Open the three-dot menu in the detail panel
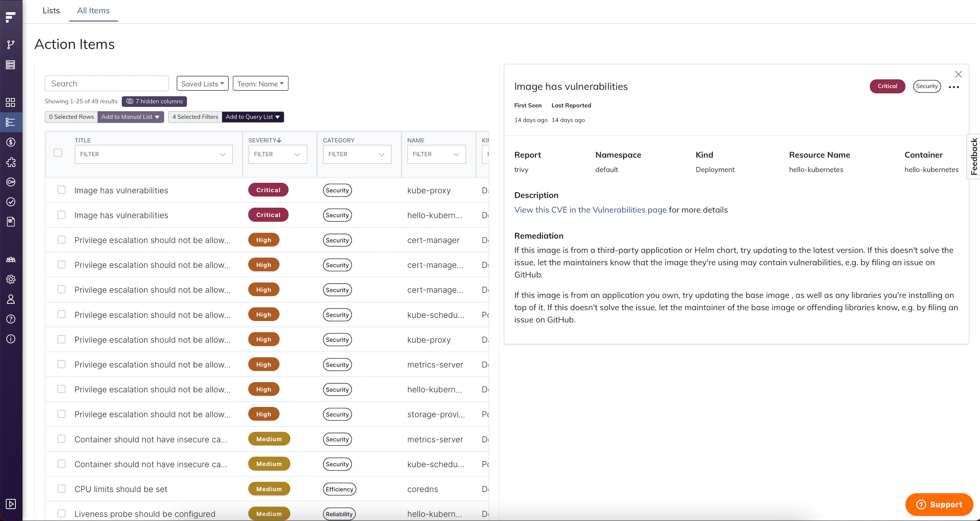This screenshot has height=521, width=980. [954, 87]
